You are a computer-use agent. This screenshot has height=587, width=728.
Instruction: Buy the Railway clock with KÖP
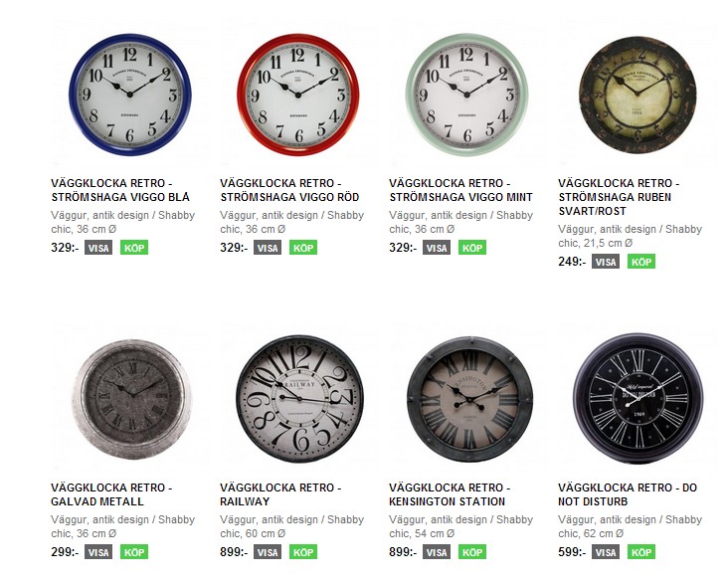click(x=303, y=552)
